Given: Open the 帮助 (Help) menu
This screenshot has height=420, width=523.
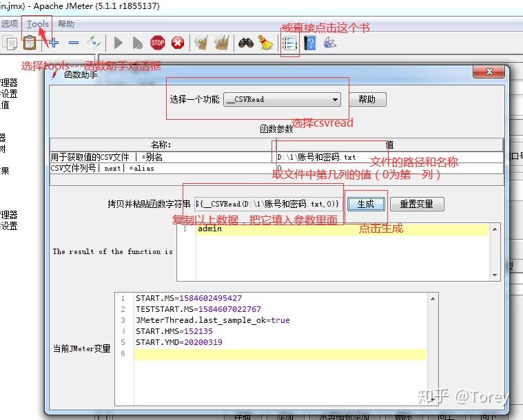Looking at the screenshot, I should point(65,24).
